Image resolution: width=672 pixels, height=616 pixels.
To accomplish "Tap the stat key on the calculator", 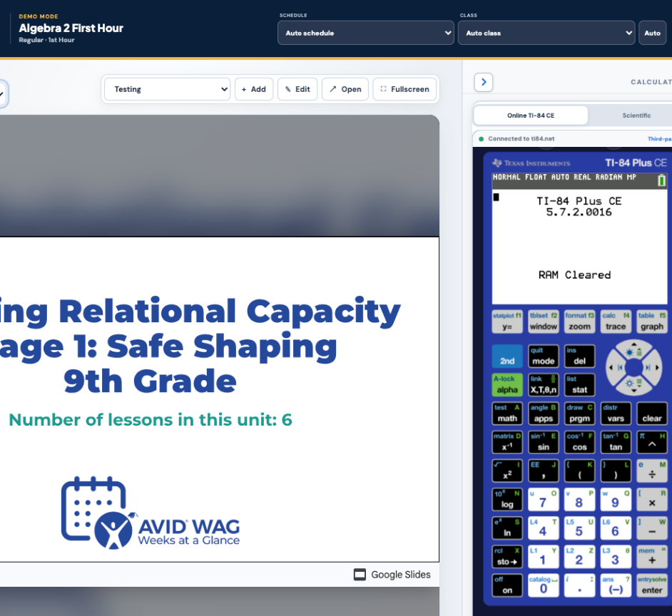I will coord(579,385).
